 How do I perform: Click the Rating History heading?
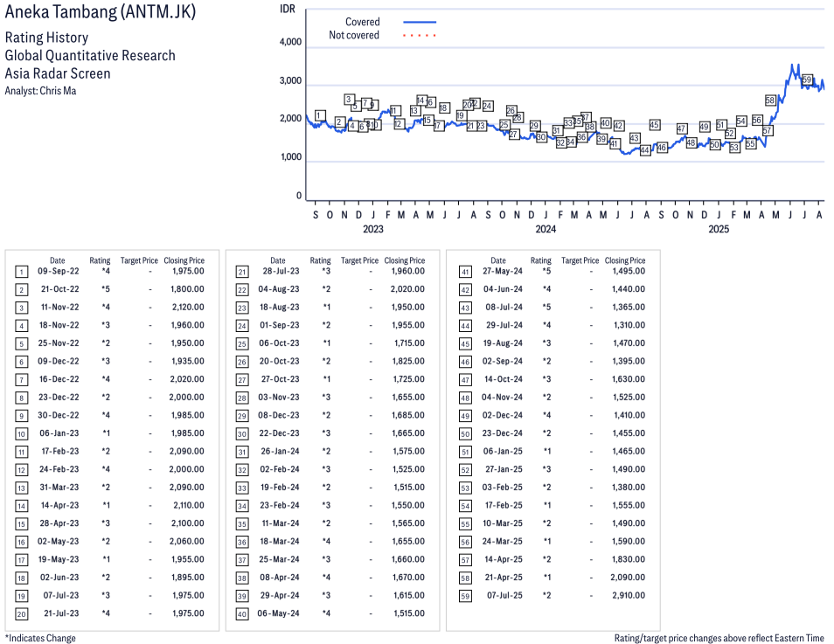(47, 38)
